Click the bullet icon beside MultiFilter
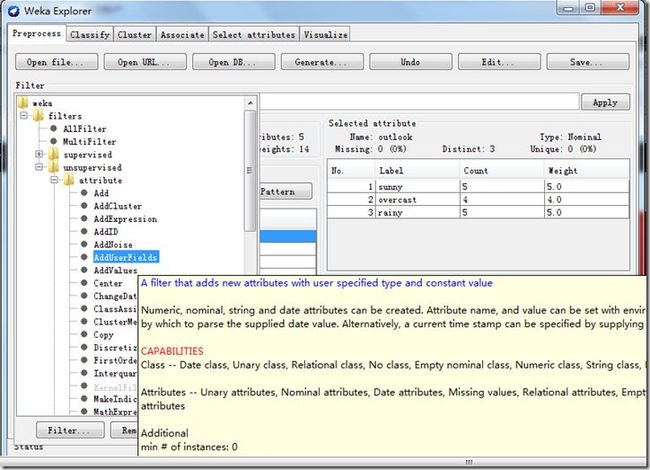The height and width of the screenshot is (470, 650). click(x=53, y=141)
